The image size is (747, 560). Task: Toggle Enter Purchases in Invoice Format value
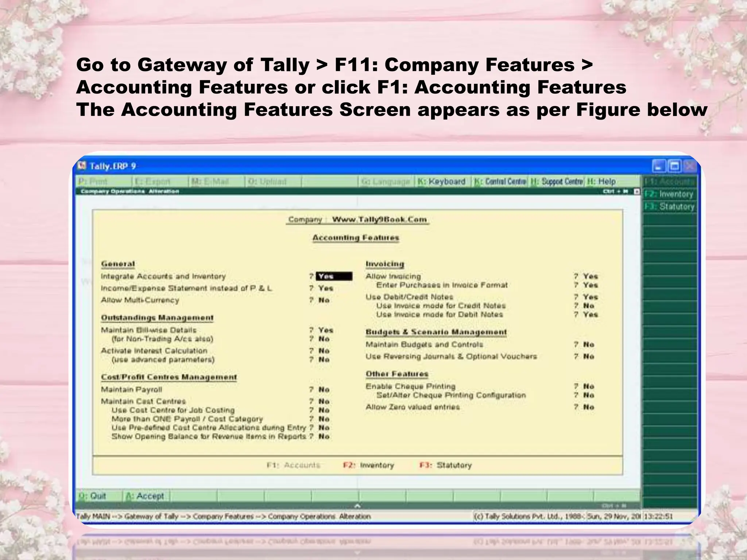590,285
